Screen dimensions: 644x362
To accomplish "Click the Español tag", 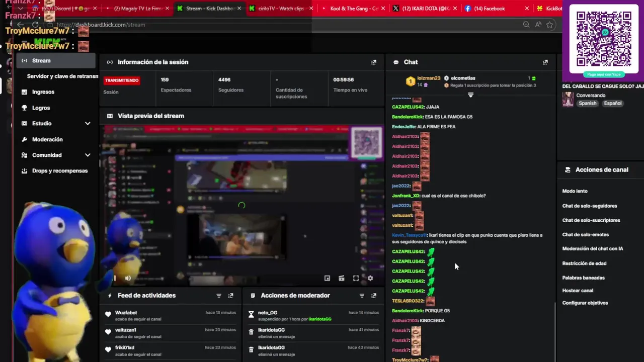I will (x=612, y=104).
